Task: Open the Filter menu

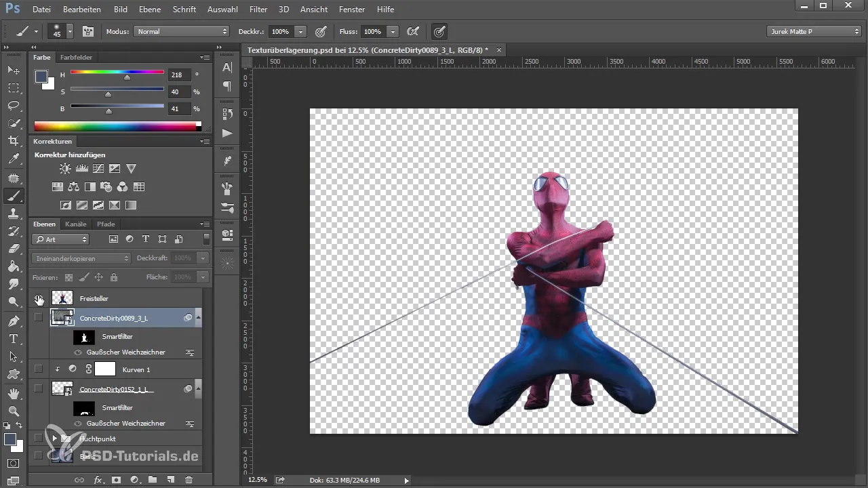Action: (258, 9)
